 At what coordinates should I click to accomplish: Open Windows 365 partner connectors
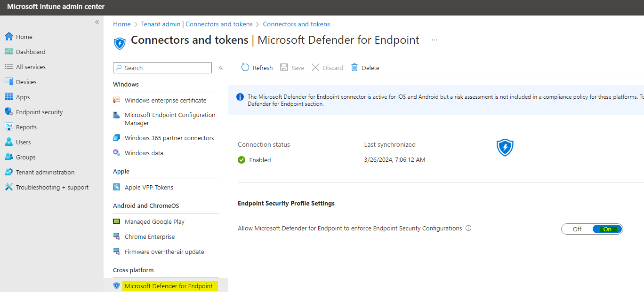pos(169,138)
